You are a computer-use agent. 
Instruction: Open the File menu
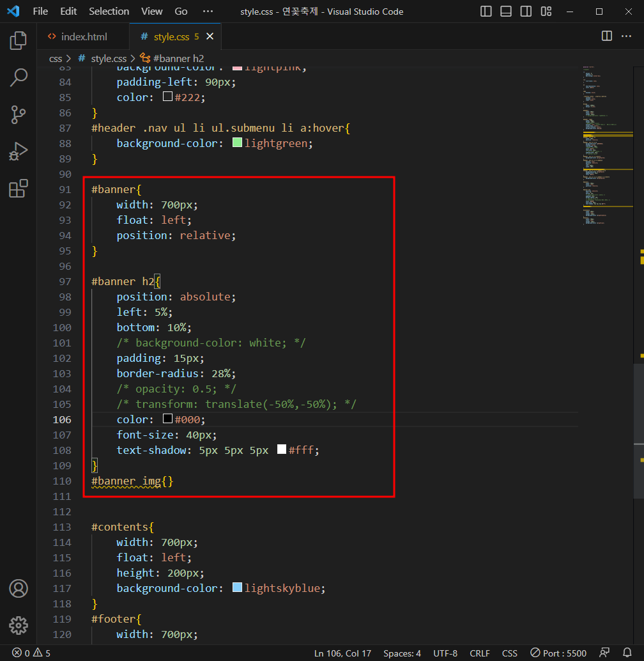coord(40,12)
